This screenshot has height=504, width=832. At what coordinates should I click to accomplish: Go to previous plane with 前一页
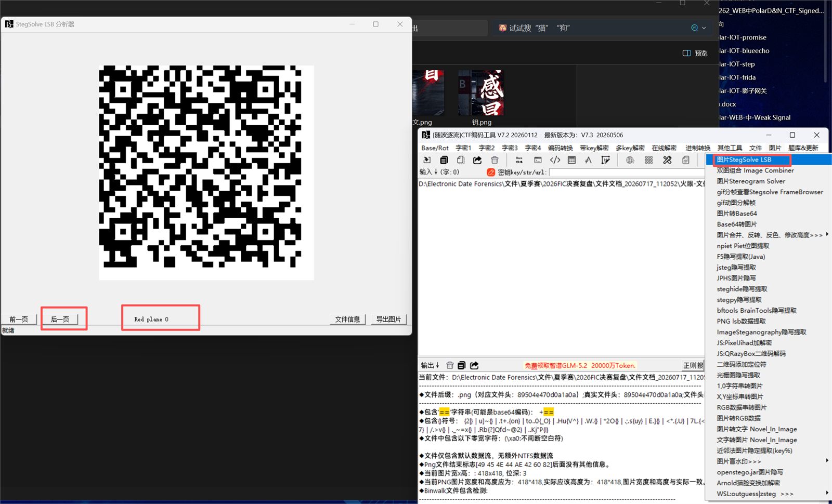(19, 319)
